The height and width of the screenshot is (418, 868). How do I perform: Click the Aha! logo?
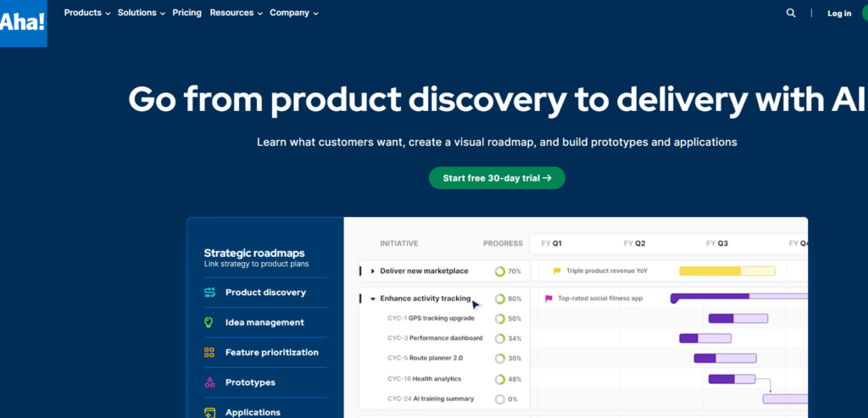[23, 23]
